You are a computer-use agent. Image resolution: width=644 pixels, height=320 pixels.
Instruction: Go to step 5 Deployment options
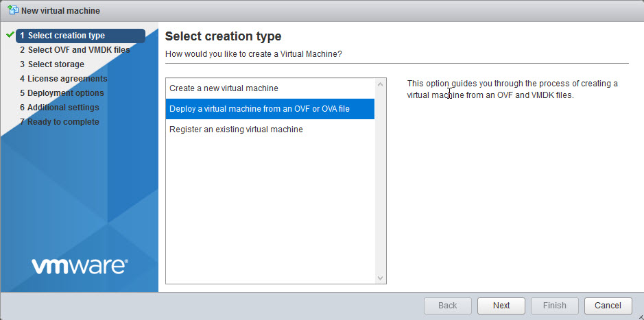point(62,93)
